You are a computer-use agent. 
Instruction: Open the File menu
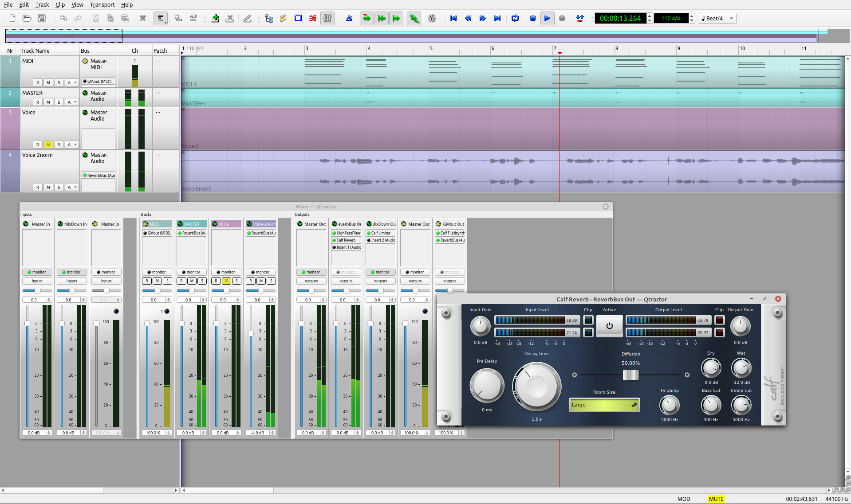(x=8, y=4)
